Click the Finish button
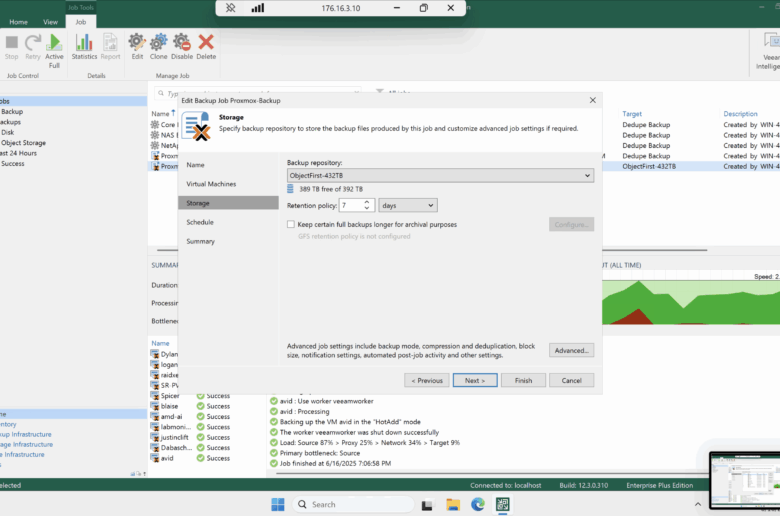The width and height of the screenshot is (780, 516). point(523,380)
